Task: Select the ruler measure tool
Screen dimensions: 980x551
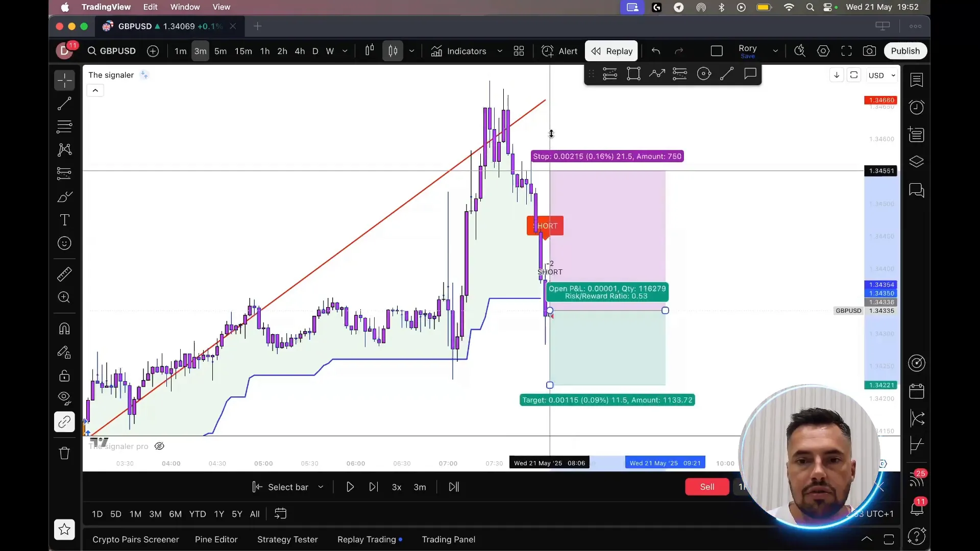Action: click(64, 274)
